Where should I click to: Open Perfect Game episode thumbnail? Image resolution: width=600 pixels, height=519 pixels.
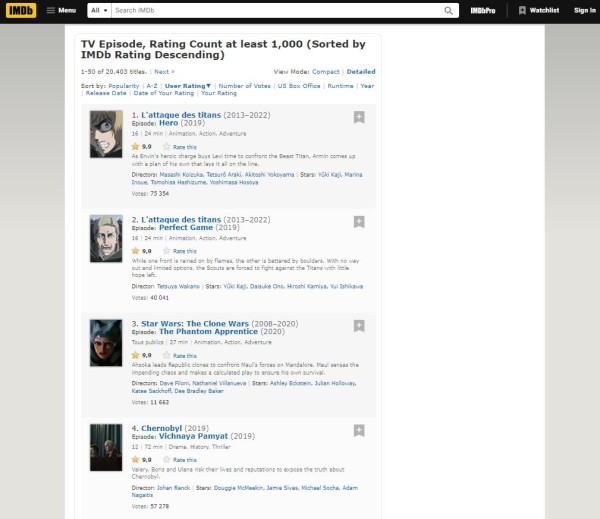(106, 238)
